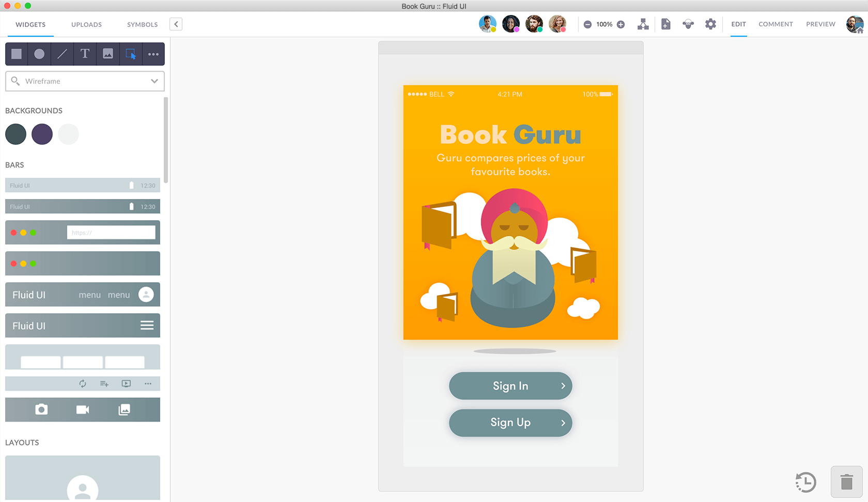Switch to the Uploads tab
The width and height of the screenshot is (868, 502).
(86, 24)
